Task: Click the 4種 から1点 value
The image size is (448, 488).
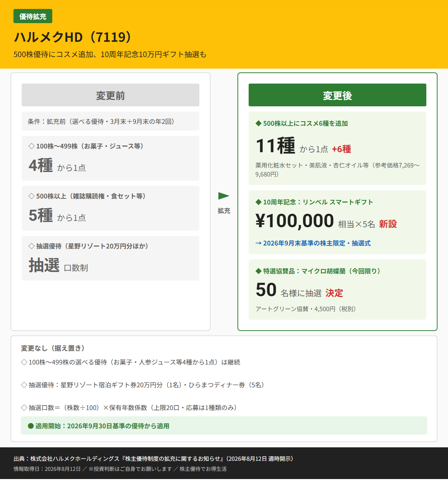Action: (57, 166)
